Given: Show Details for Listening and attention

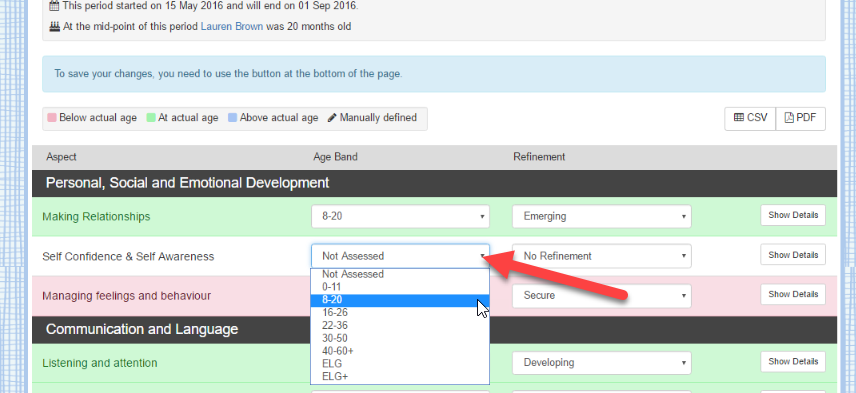Looking at the screenshot, I should 793,361.
